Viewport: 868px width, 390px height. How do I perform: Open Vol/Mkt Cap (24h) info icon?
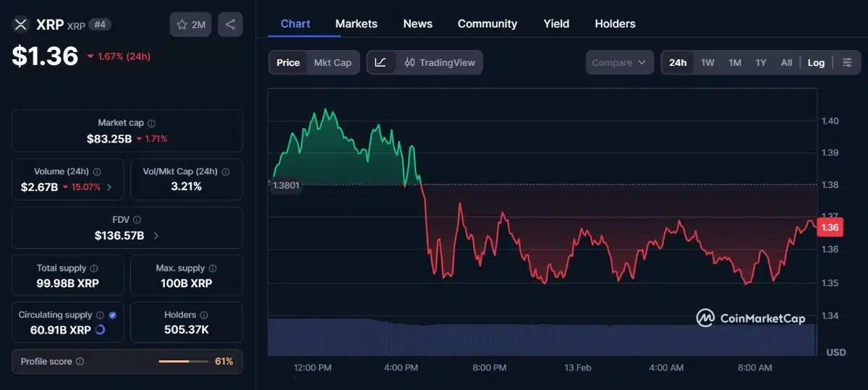(x=226, y=171)
